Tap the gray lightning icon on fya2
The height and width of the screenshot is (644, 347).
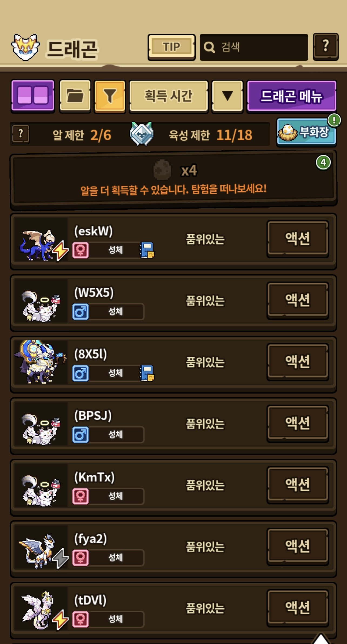(60, 558)
